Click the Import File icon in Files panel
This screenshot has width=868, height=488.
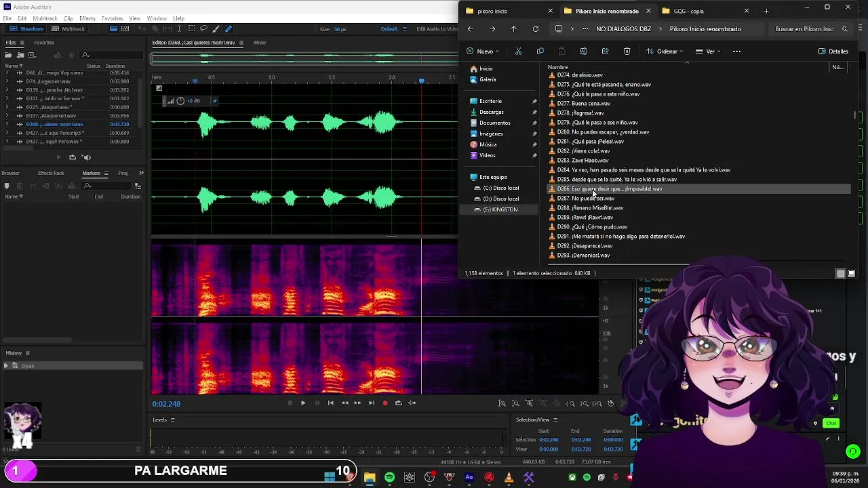click(21, 55)
